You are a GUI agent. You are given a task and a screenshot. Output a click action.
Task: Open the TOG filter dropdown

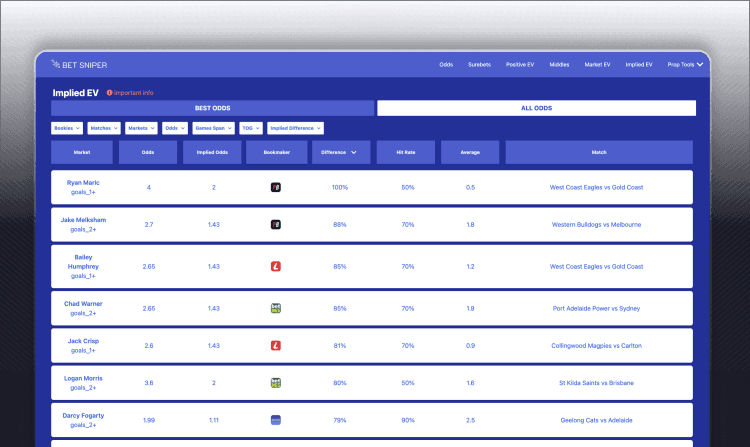[251, 128]
